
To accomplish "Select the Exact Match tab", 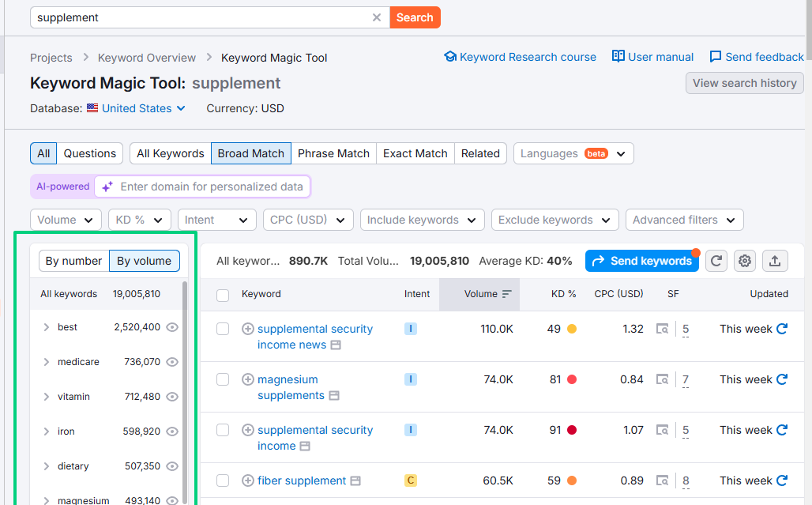I will [x=415, y=153].
